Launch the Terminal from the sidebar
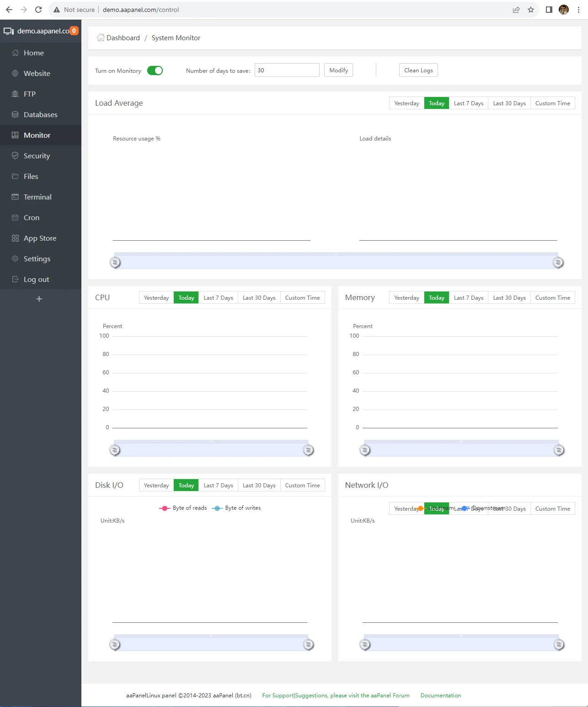This screenshot has width=588, height=707. (37, 197)
